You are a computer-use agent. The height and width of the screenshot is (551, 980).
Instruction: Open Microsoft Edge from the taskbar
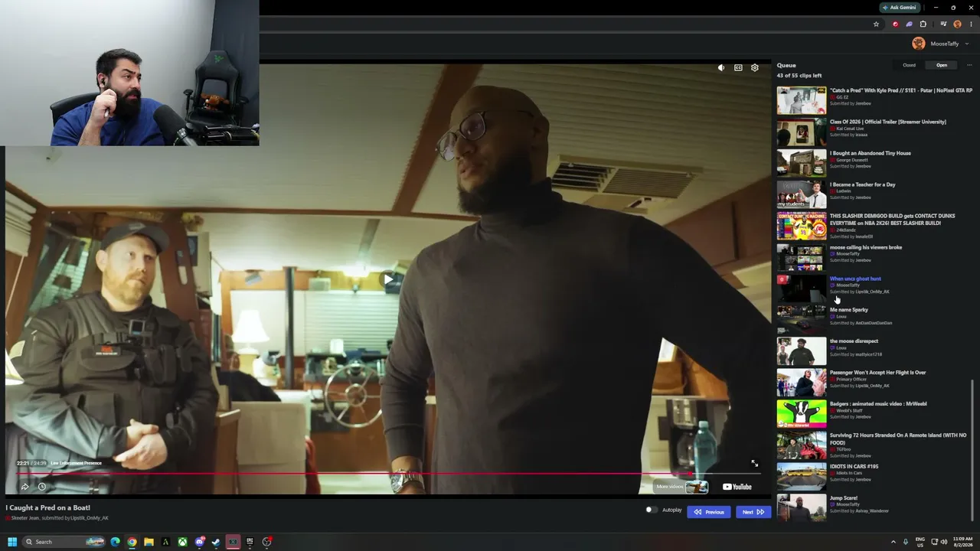tap(116, 542)
